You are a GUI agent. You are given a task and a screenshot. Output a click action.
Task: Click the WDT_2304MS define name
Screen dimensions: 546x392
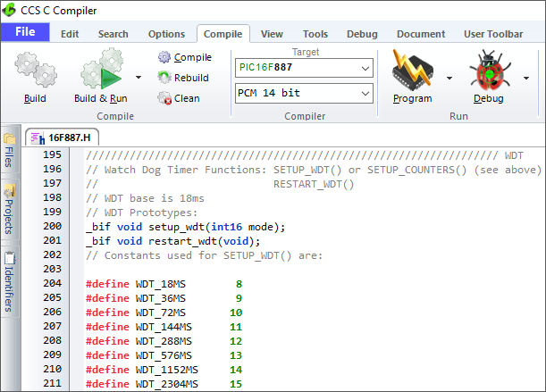click(167, 384)
